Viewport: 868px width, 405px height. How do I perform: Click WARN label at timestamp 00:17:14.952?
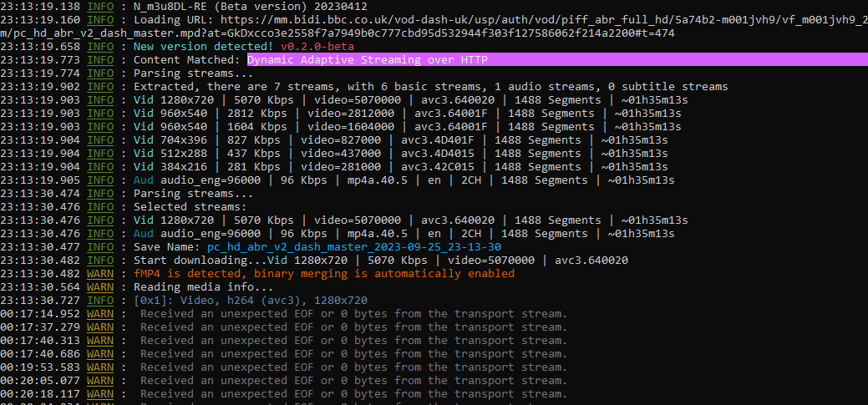coord(100,314)
